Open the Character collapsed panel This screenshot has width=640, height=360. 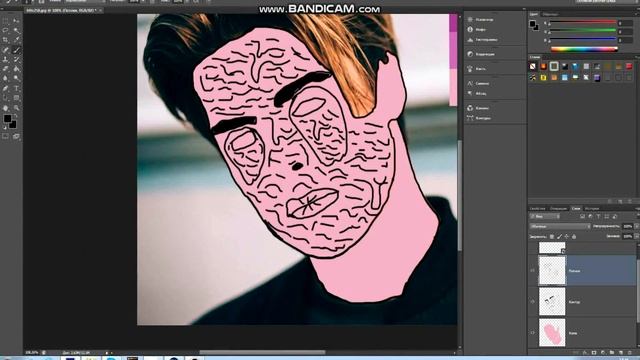click(x=478, y=83)
